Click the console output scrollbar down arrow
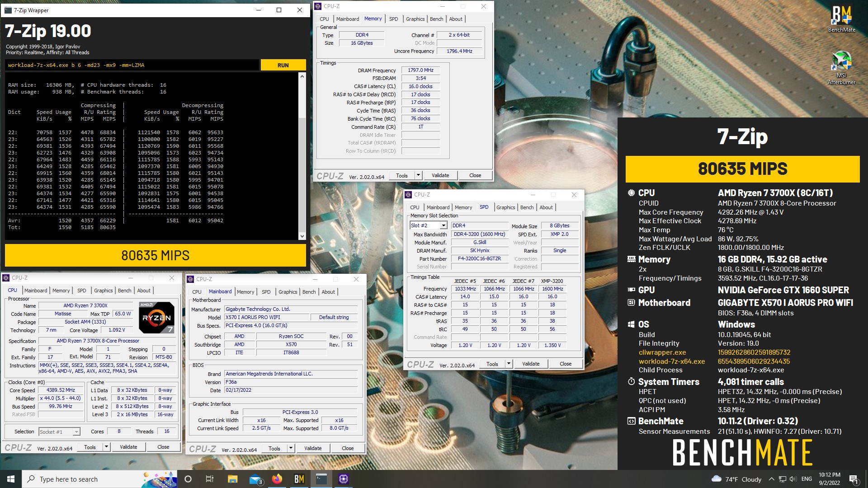 click(302, 236)
